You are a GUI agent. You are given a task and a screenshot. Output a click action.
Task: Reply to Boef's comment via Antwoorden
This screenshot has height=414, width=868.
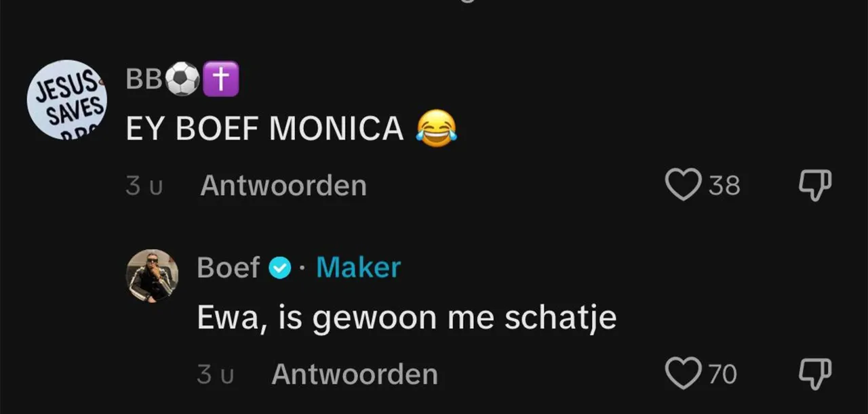(x=355, y=375)
